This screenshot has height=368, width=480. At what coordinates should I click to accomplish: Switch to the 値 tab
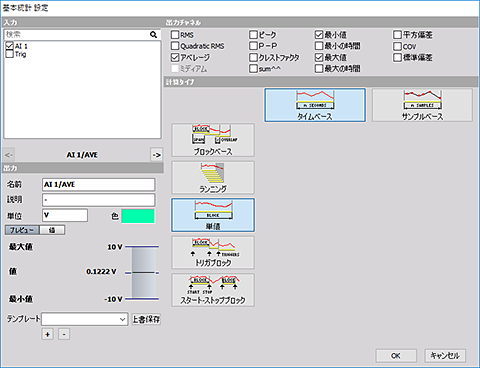(x=52, y=230)
